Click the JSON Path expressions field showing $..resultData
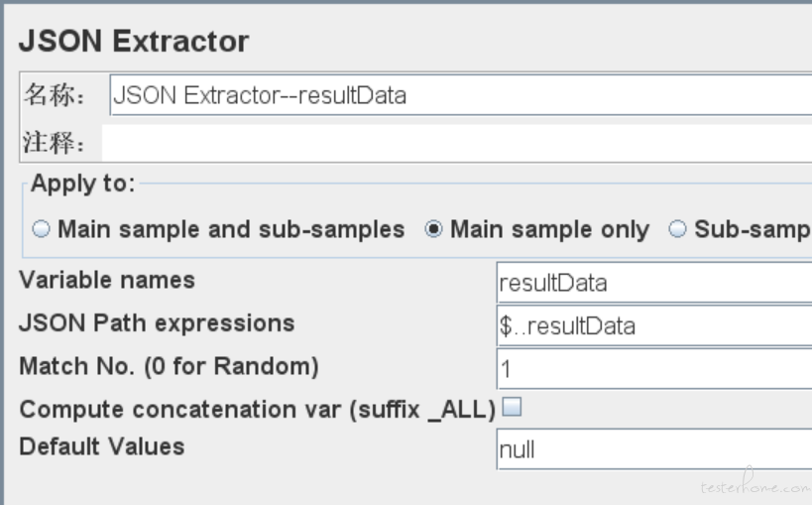Image resolution: width=812 pixels, height=505 pixels. click(x=654, y=325)
